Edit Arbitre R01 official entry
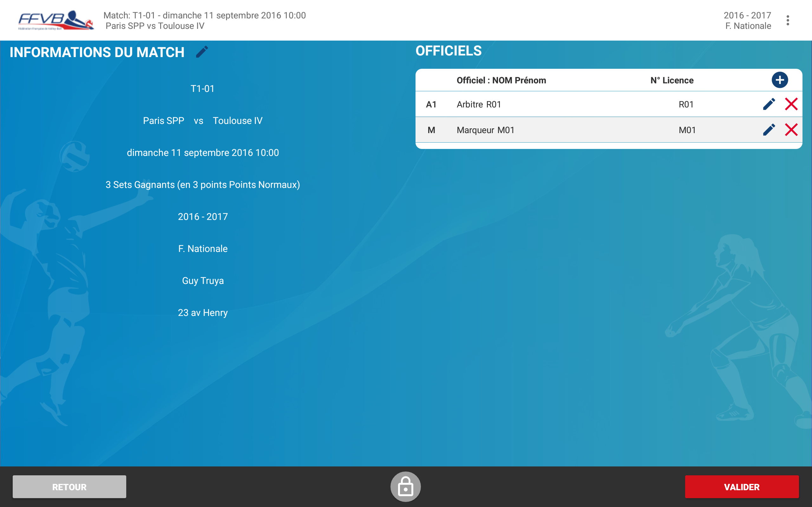 click(x=769, y=104)
